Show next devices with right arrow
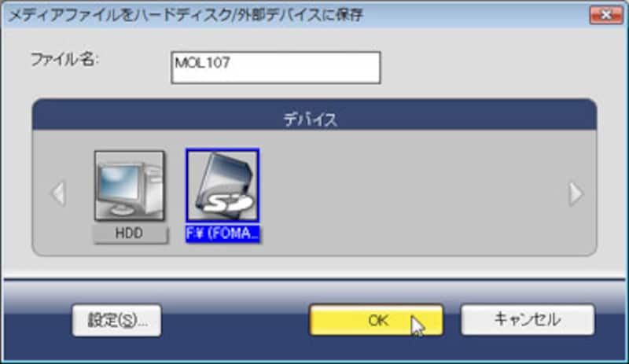The image size is (629, 364). click(x=576, y=194)
